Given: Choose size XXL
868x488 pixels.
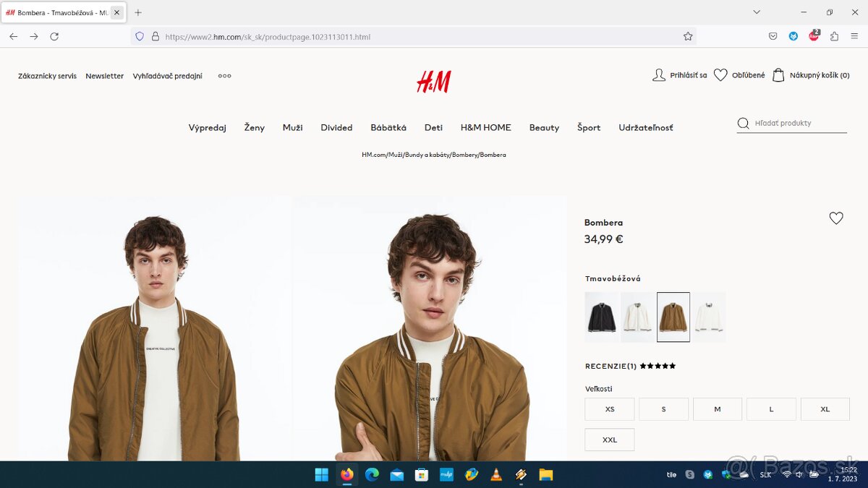Looking at the screenshot, I should tap(610, 440).
